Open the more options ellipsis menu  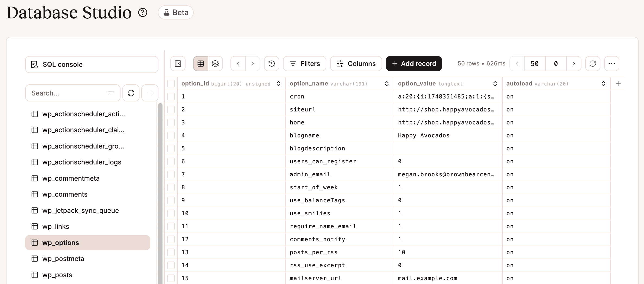(x=612, y=64)
